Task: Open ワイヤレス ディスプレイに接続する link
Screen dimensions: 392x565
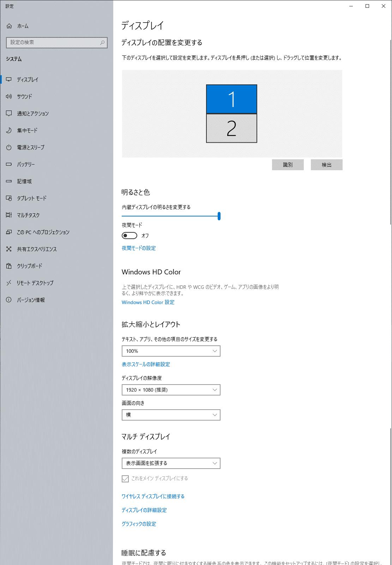Action: (x=153, y=496)
